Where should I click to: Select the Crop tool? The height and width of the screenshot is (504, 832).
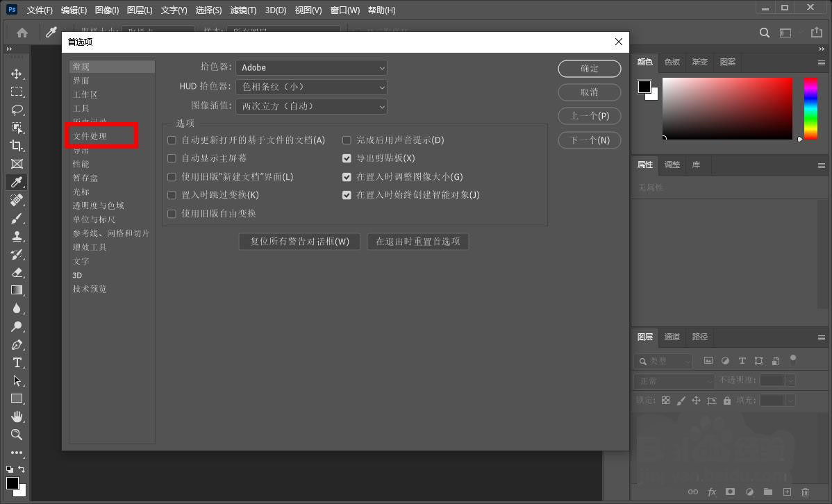click(x=17, y=146)
